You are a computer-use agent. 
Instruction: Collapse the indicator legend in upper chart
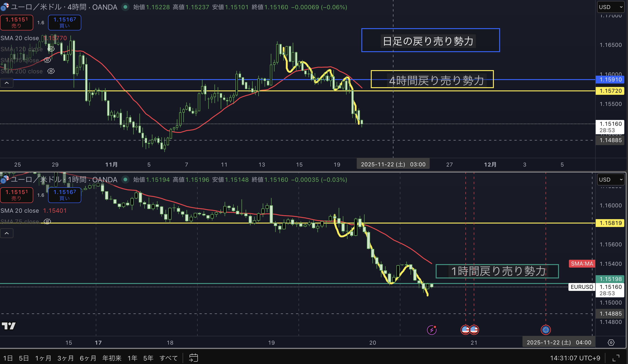7,83
